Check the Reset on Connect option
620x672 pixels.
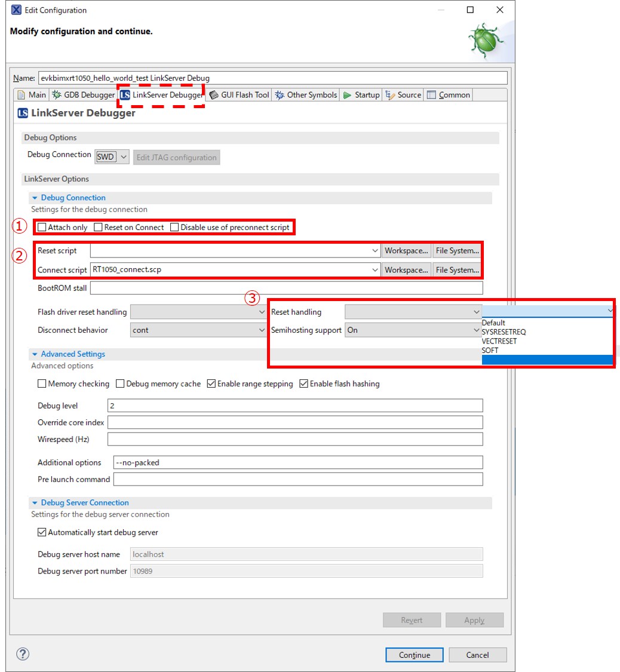(x=98, y=228)
